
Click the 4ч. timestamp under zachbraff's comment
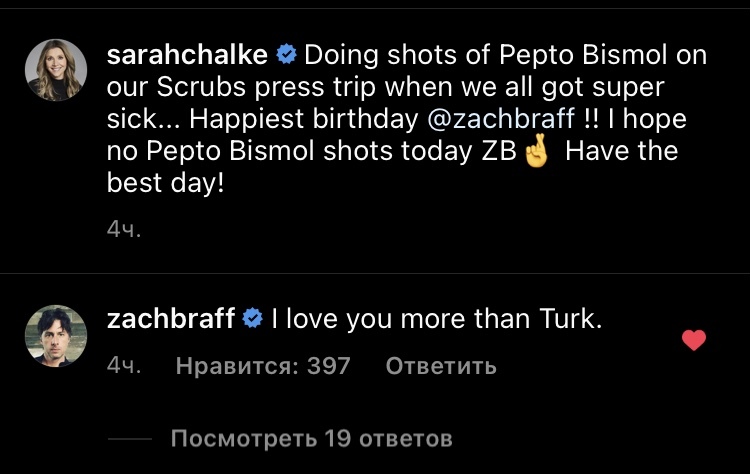(x=124, y=366)
